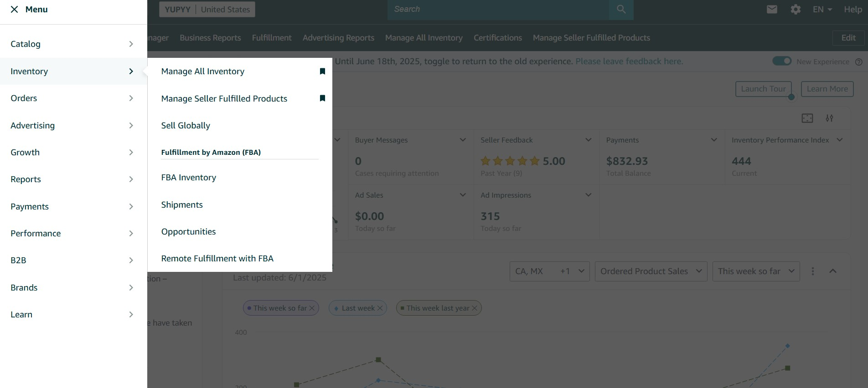Open Business Reports from favorites bar

click(210, 38)
